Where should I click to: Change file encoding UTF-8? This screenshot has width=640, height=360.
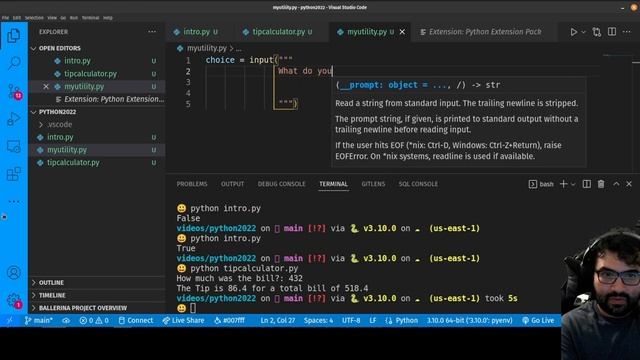(351, 320)
